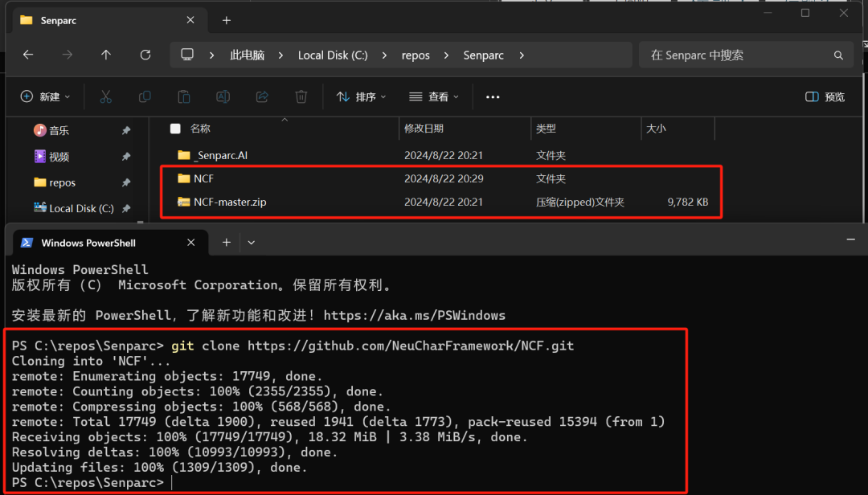Expand chevron after repos breadcrumb
868x495 pixels.
point(446,55)
